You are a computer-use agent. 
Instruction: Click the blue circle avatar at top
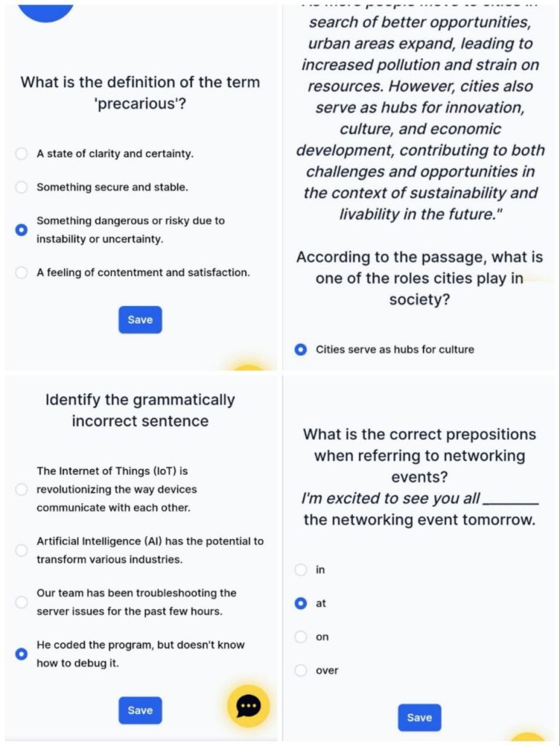coord(46,9)
